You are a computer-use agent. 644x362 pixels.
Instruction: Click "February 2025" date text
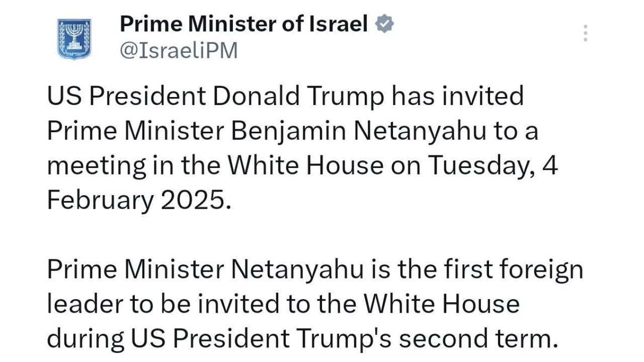(140, 201)
